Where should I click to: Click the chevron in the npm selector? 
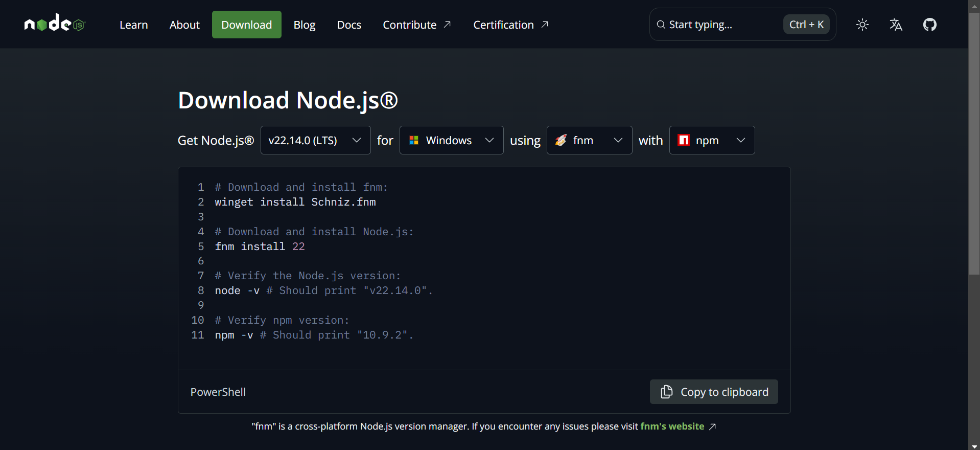pos(741,140)
